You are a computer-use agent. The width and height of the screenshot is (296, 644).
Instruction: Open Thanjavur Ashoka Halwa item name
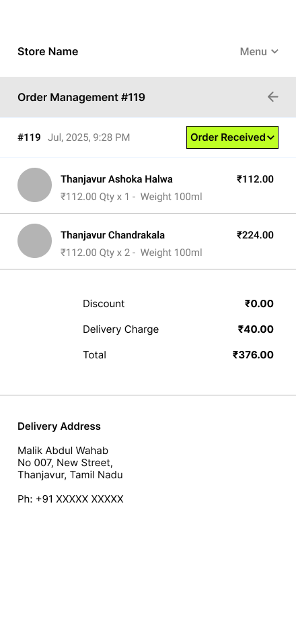point(116,179)
